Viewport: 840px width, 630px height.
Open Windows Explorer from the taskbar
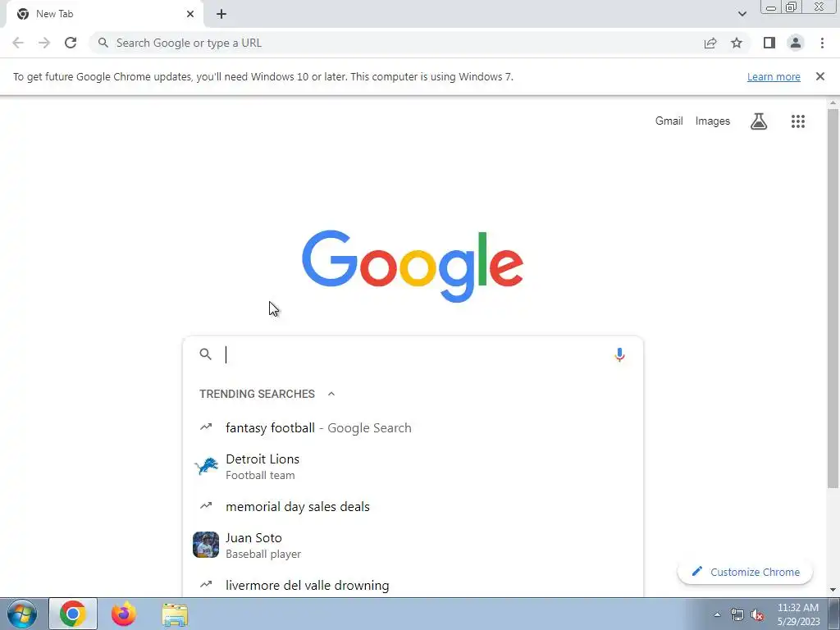176,614
